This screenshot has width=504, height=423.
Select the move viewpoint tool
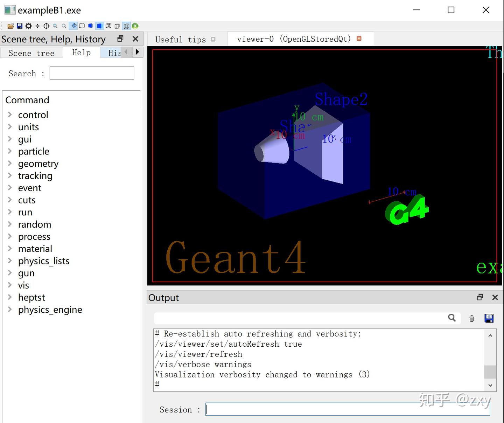coord(37,26)
